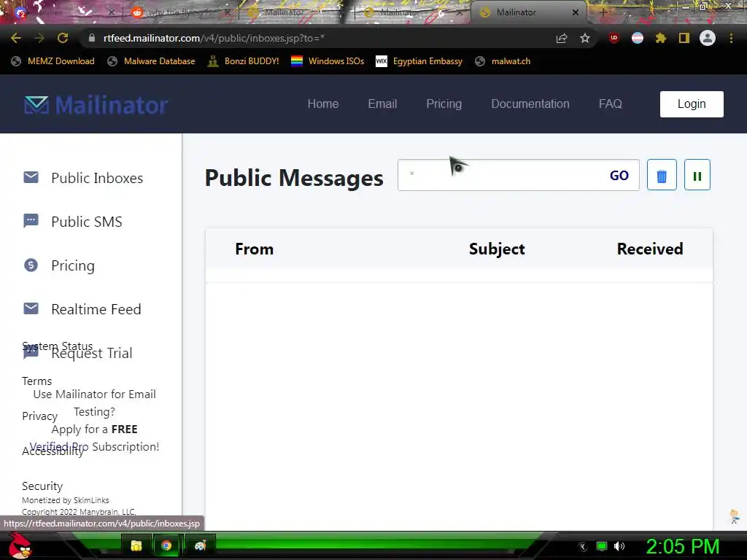This screenshot has height=560, width=747.
Task: Open the Public SMS sidebar link
Action: (87, 222)
